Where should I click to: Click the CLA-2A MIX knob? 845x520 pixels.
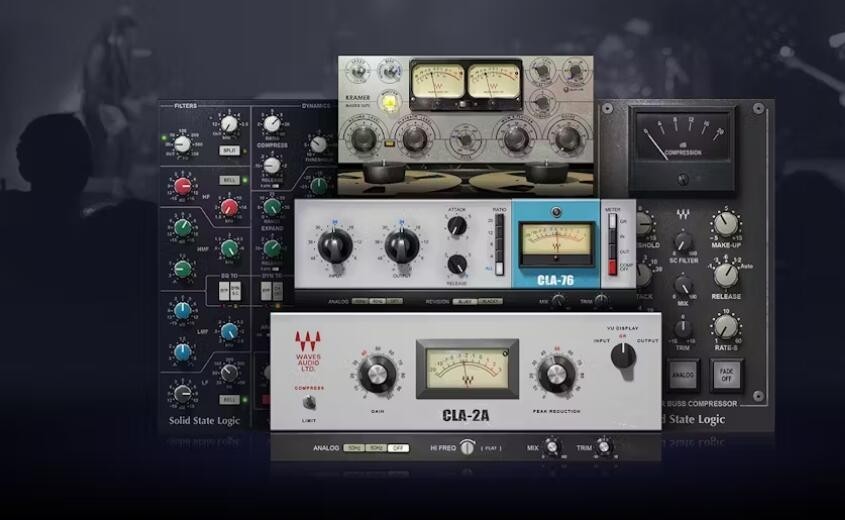pyautogui.click(x=551, y=447)
